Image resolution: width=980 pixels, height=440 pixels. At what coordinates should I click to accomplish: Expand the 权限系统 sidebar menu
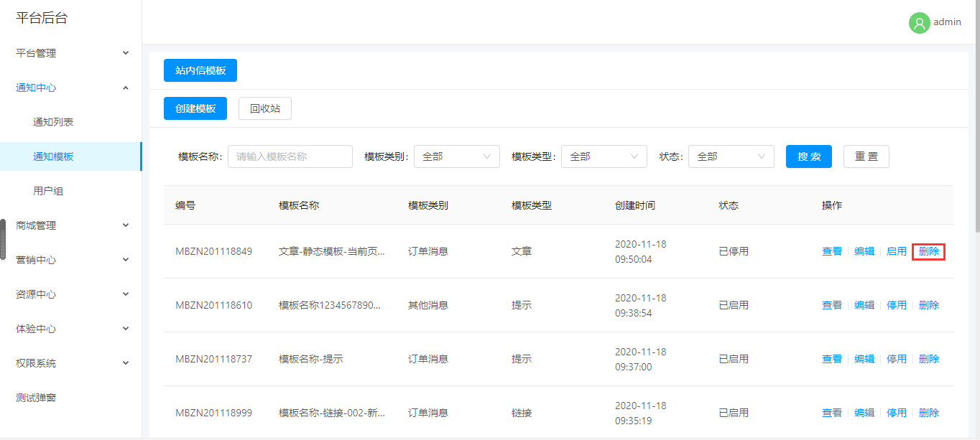click(x=70, y=363)
